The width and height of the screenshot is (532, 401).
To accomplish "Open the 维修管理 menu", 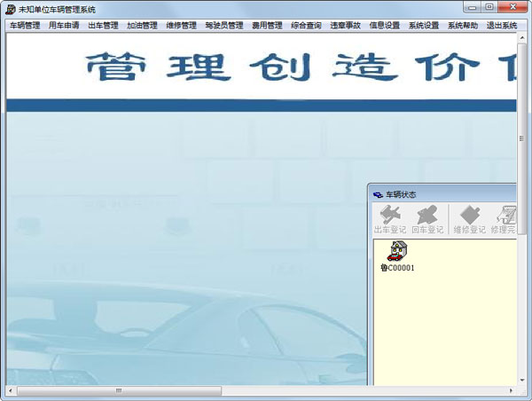I will point(182,26).
